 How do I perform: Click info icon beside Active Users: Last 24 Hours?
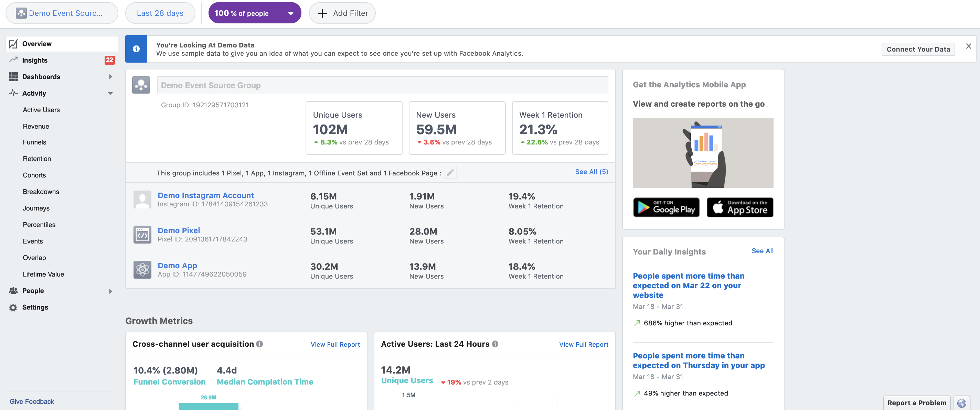[x=495, y=344]
